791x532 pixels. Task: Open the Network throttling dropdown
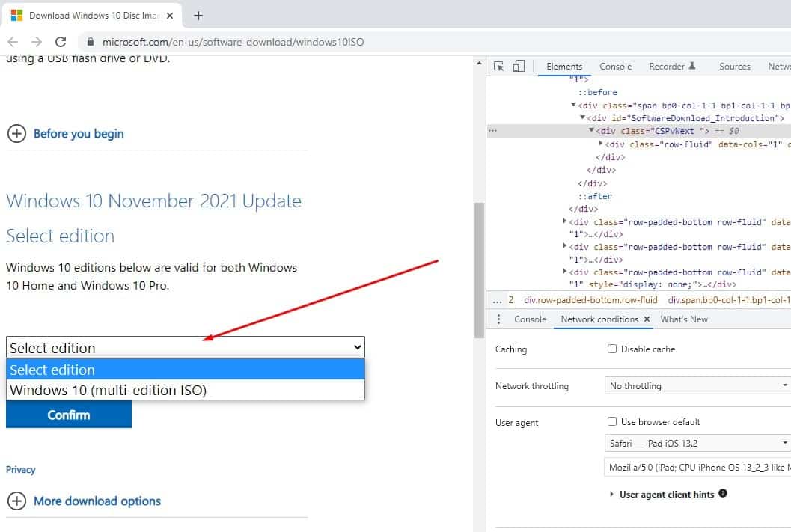[x=697, y=386]
